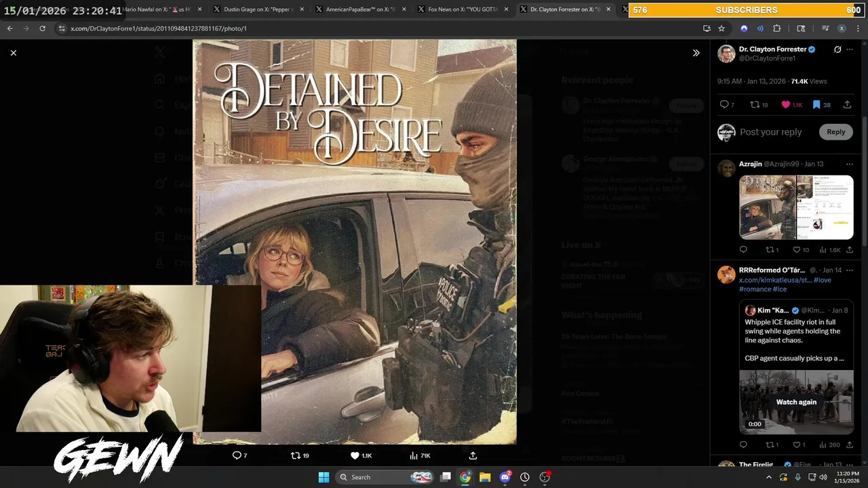Screen dimensions: 868x488
Task: Click the #romance hashtag
Action: 755,289
